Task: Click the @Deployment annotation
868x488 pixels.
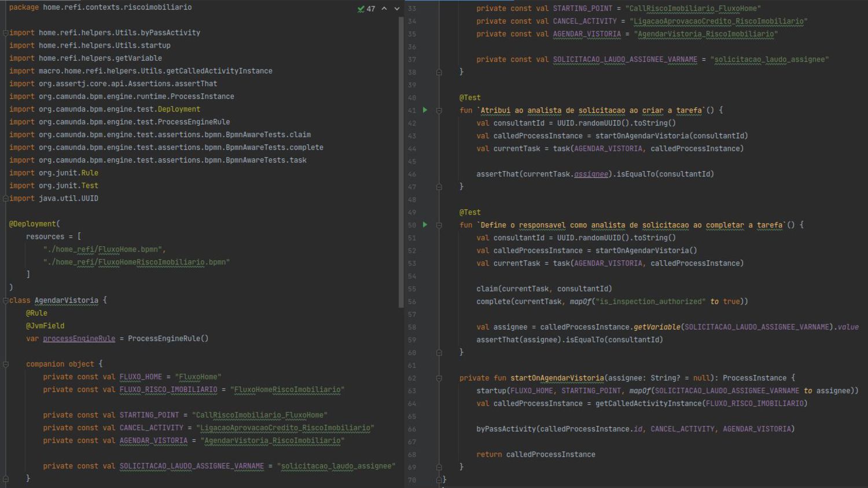Action: pos(33,224)
